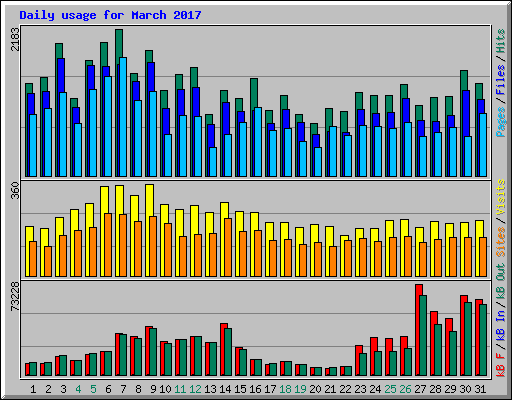Viewport: 512px width, 400px height.
Task: Click the 360 visits axis value
Action: (x=15, y=190)
